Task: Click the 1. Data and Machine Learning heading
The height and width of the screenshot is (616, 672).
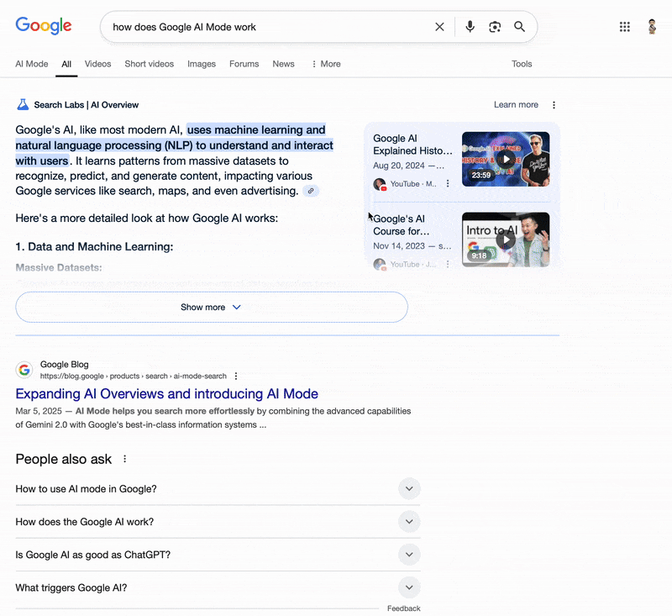Action: point(94,246)
